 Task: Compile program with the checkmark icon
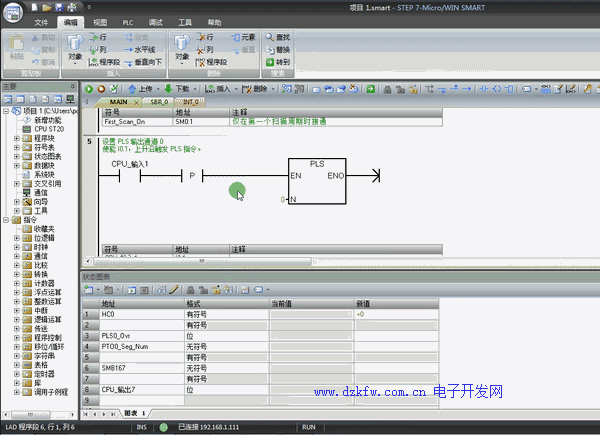click(x=114, y=89)
